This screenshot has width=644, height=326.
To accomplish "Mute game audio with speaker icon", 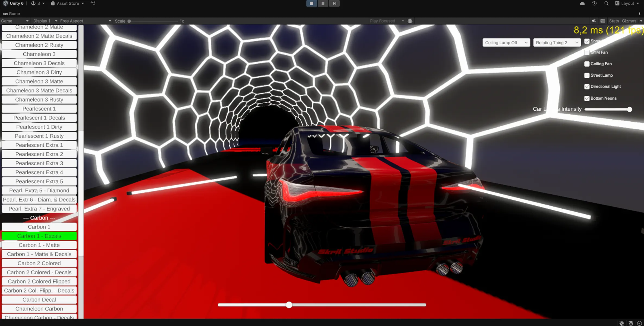I will pyautogui.click(x=594, y=21).
